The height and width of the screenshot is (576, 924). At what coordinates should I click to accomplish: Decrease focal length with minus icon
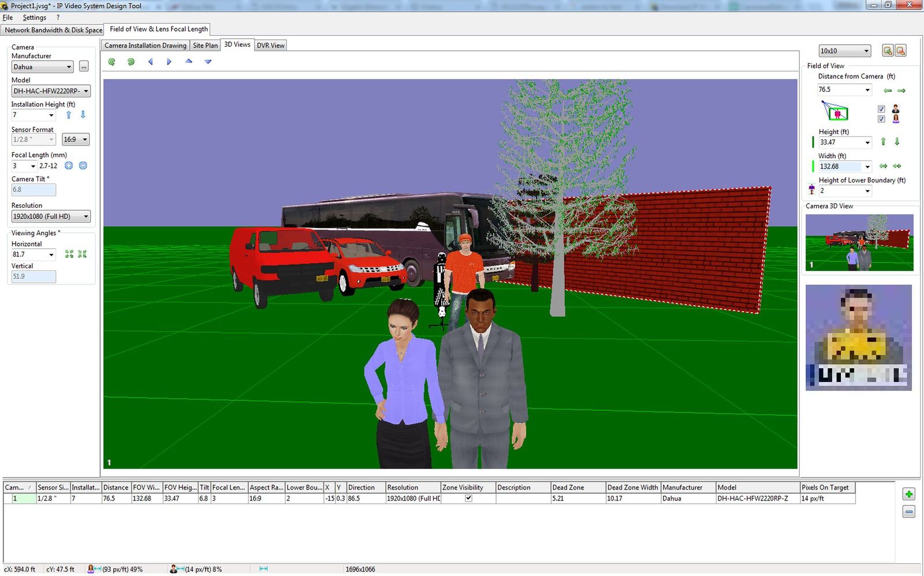point(83,166)
